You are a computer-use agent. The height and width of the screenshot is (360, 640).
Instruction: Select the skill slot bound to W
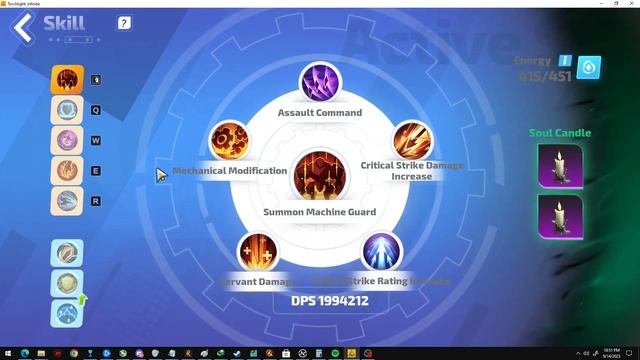[x=67, y=140]
